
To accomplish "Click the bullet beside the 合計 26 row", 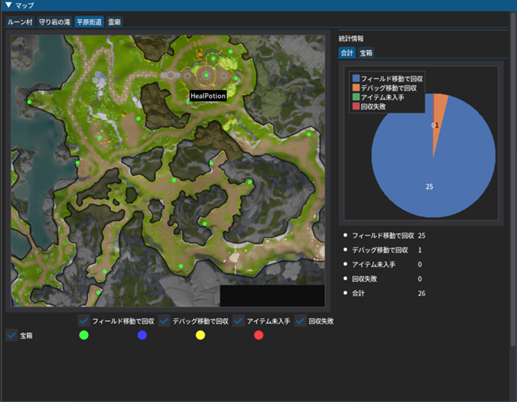I will [345, 293].
